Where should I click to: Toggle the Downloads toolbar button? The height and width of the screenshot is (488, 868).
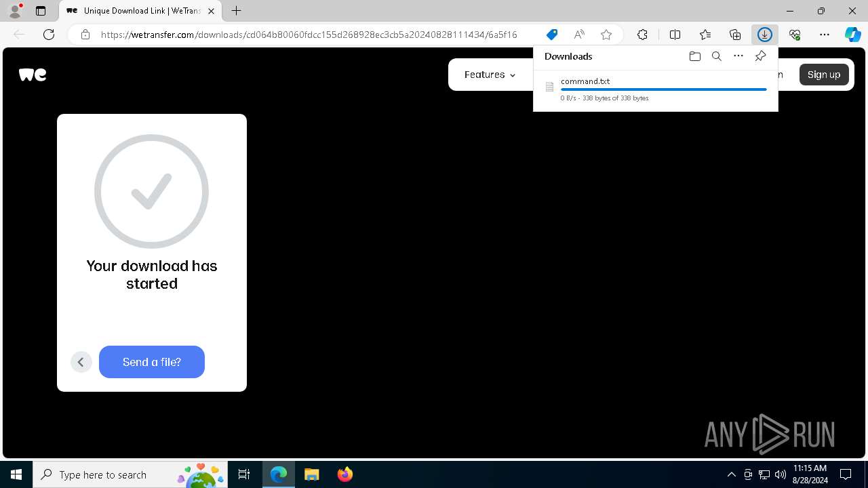point(765,35)
